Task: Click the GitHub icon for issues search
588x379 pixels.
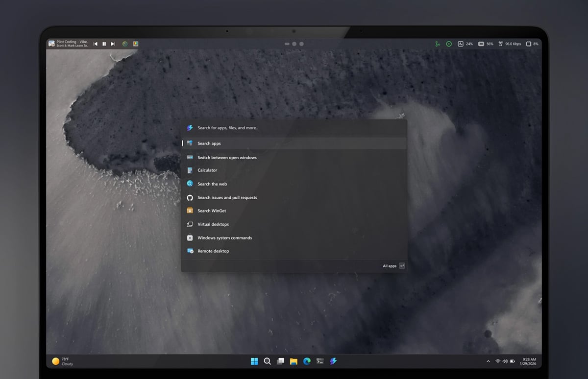Action: coord(190,197)
